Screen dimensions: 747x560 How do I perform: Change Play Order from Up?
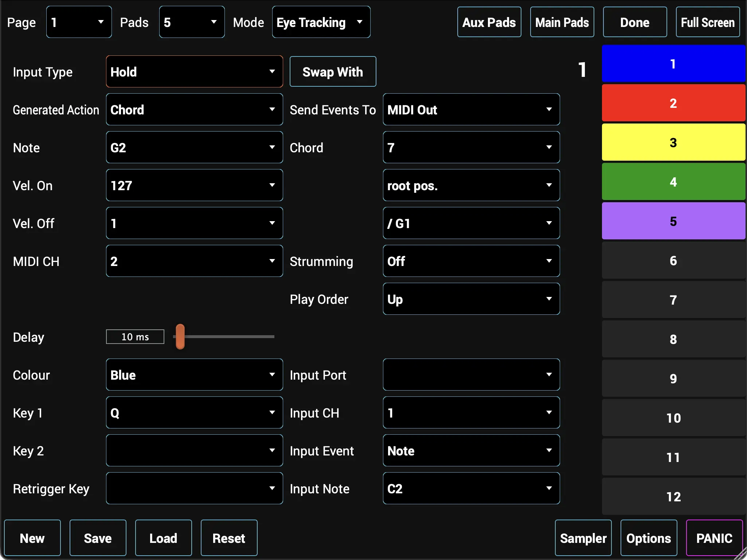[x=471, y=299]
